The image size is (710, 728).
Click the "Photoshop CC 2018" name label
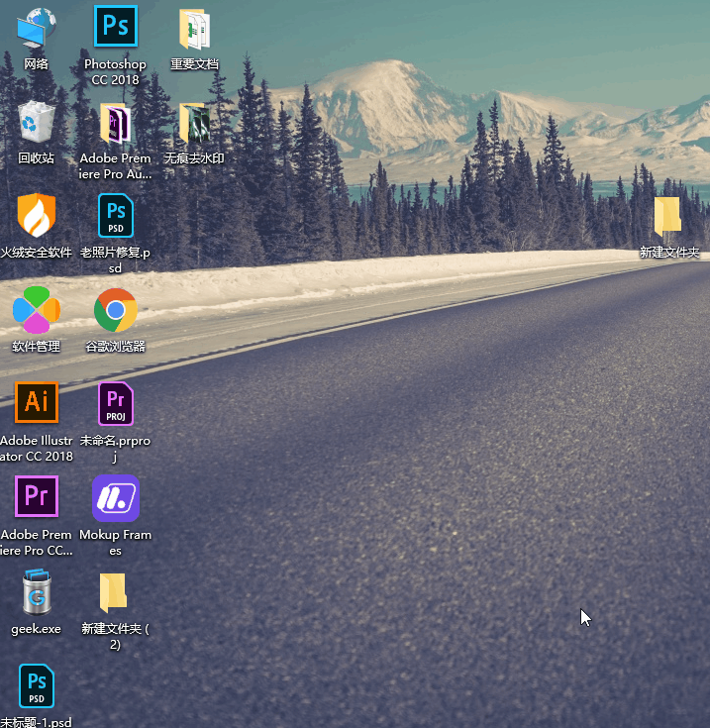coord(116,71)
